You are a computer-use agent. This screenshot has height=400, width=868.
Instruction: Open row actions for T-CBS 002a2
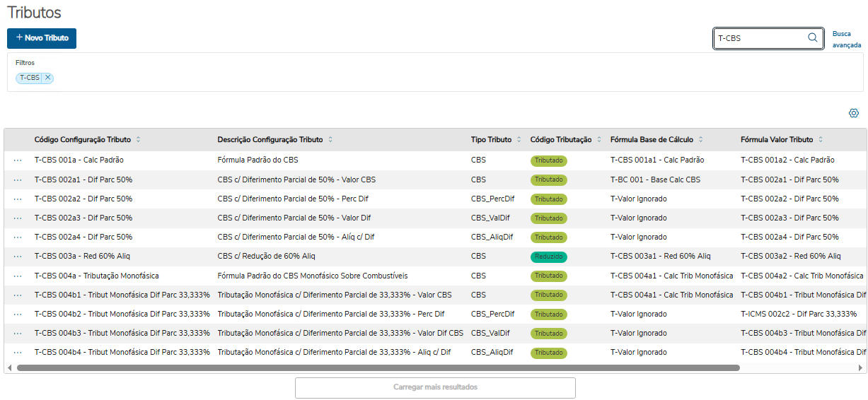(x=18, y=199)
